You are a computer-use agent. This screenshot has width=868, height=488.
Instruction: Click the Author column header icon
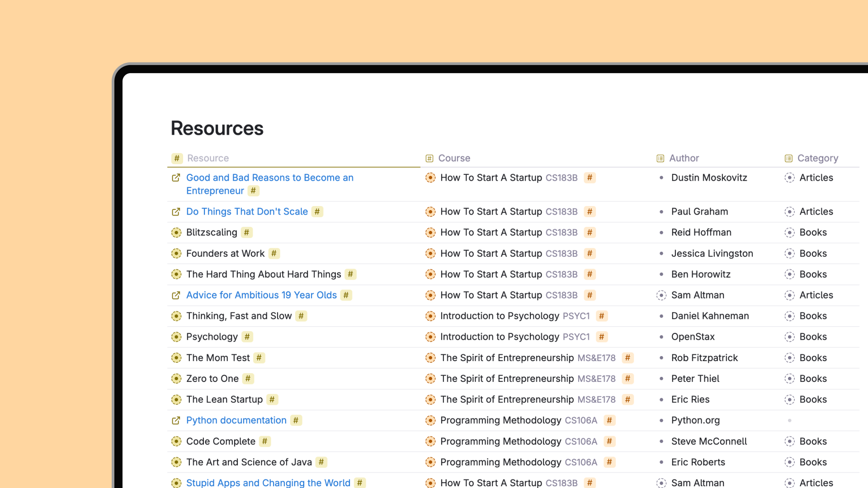point(660,159)
